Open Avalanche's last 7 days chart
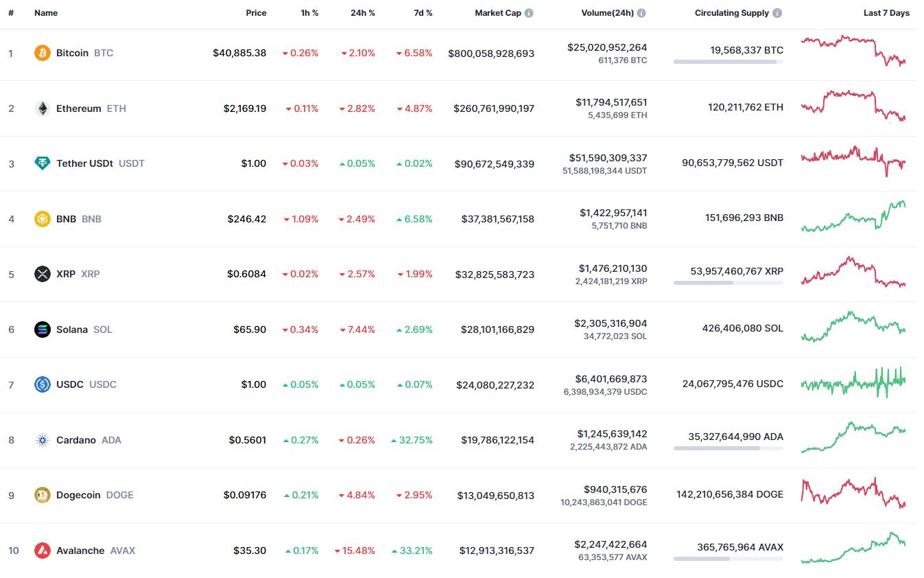The width and height of the screenshot is (924, 578). click(853, 548)
